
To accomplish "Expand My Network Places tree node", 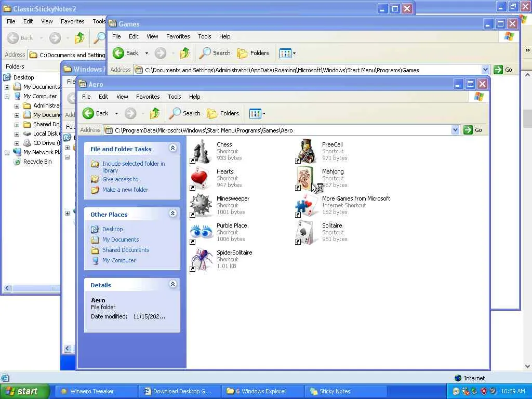I will click(x=7, y=153).
